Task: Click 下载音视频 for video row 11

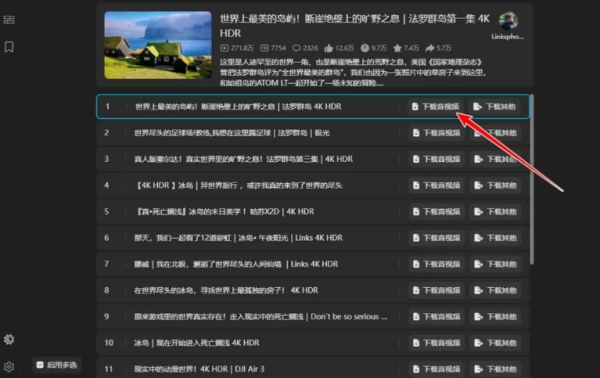Action: tap(436, 369)
